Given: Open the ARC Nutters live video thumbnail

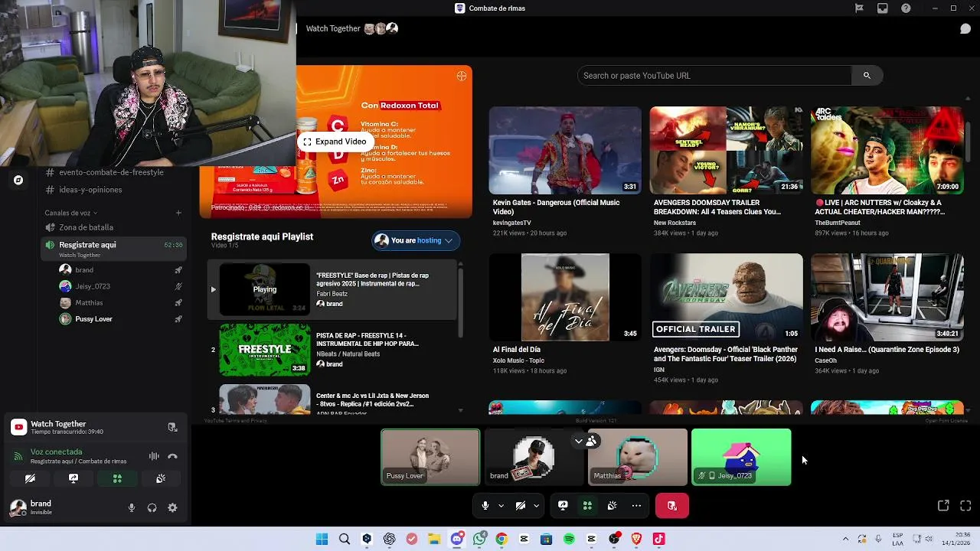Looking at the screenshot, I should (x=887, y=150).
